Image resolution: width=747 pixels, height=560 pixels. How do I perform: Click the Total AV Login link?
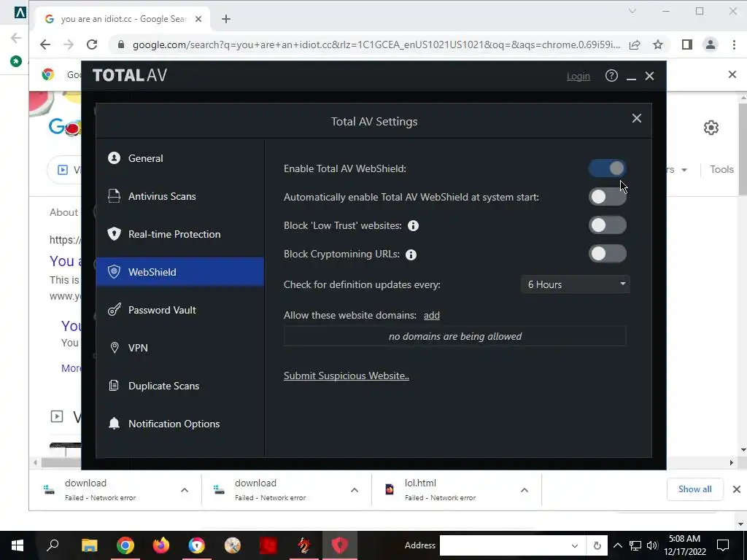(578, 76)
